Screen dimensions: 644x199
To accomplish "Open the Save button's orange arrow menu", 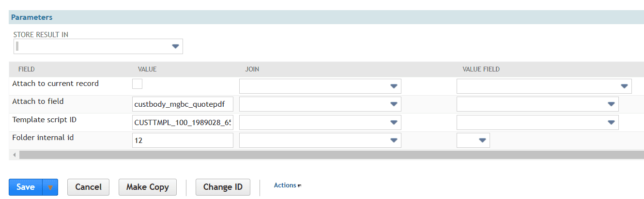I will (x=50, y=187).
